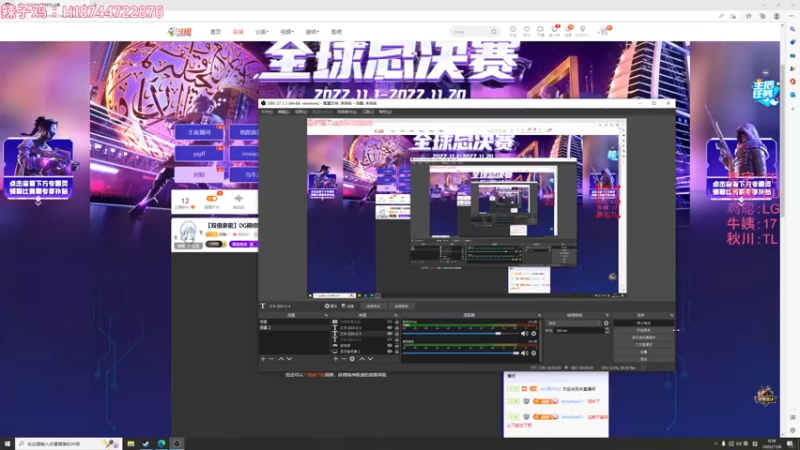Toggle visibility of 显示器采集 2 source
Viewport: 800px width, 450px height.
click(390, 352)
